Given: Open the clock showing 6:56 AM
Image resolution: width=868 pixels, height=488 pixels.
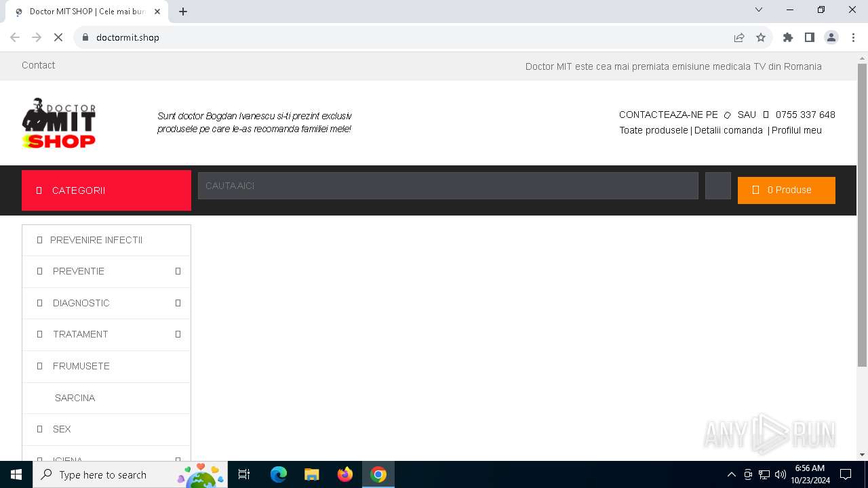Looking at the screenshot, I should tap(810, 474).
